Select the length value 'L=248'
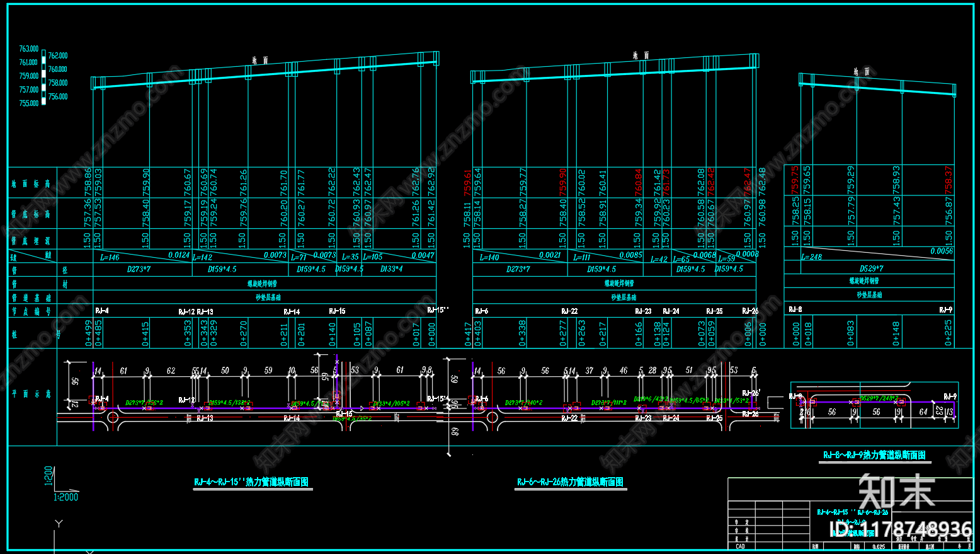 [812, 257]
